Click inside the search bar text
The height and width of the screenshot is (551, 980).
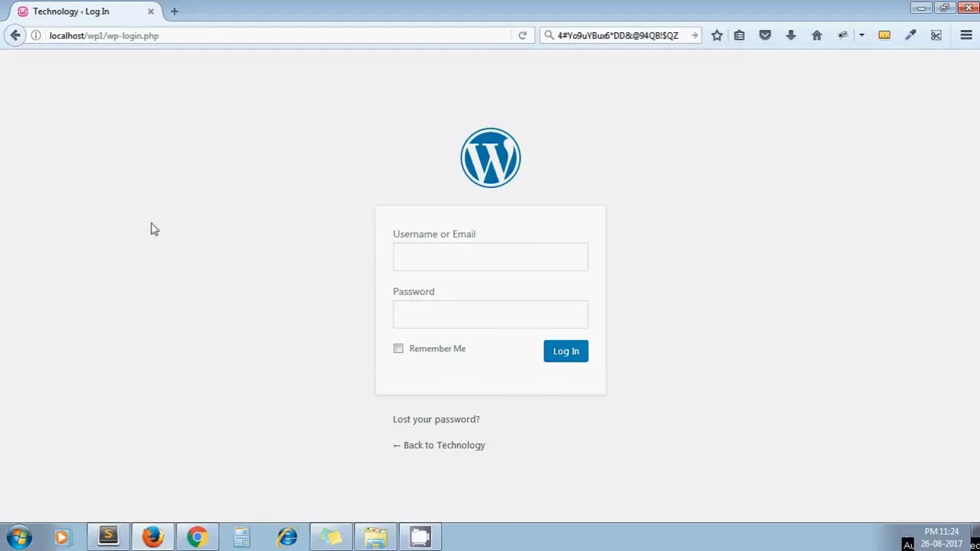(x=617, y=35)
